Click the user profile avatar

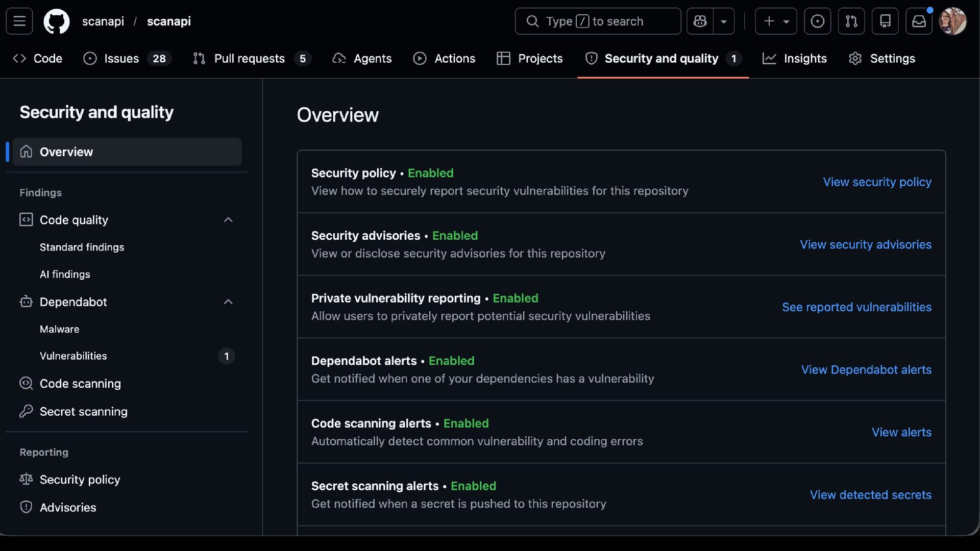click(x=952, y=21)
